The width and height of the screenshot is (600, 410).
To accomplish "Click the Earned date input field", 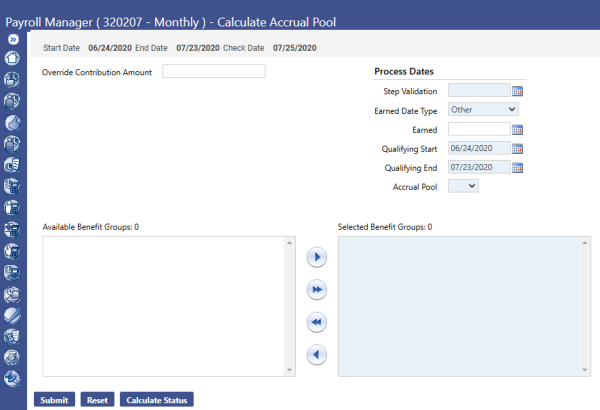I will tap(479, 129).
